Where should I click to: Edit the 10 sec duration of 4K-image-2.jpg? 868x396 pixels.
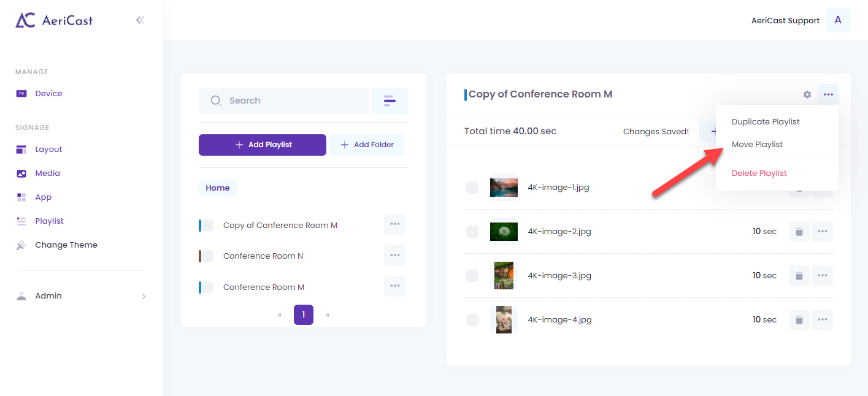click(x=764, y=232)
